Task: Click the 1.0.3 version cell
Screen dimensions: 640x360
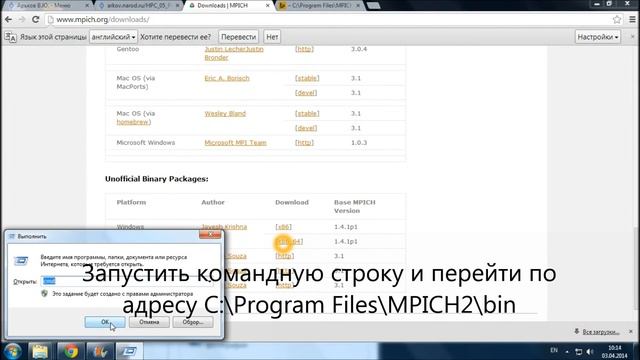Action: pos(359,142)
